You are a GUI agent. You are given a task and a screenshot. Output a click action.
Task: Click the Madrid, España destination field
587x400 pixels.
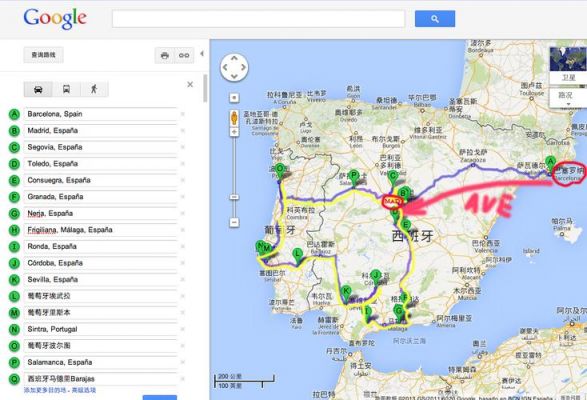click(x=100, y=131)
